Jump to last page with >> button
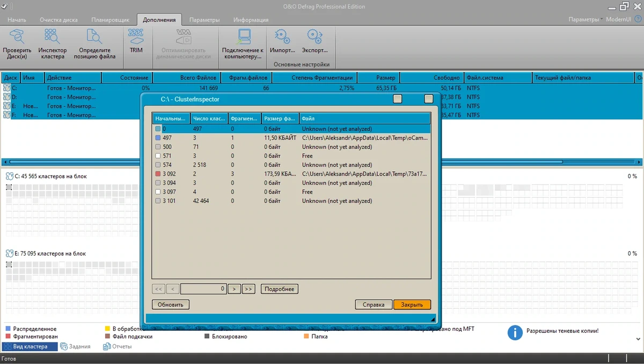The height and width of the screenshot is (364, 644). [248, 289]
